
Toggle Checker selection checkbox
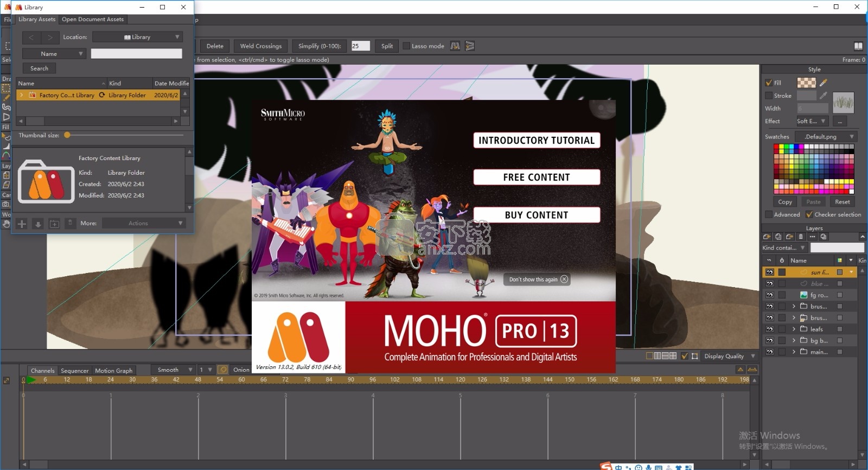[x=809, y=214]
